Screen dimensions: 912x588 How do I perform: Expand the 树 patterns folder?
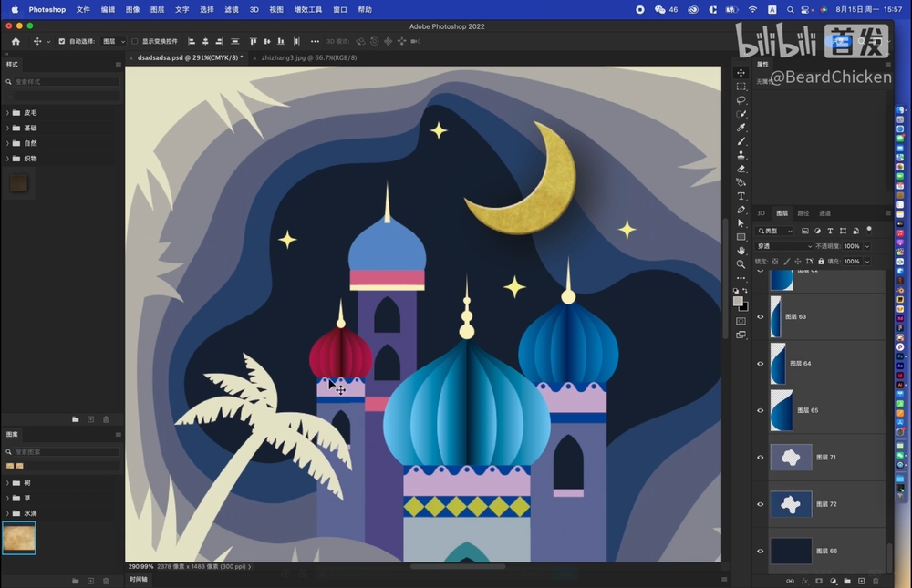pos(7,483)
